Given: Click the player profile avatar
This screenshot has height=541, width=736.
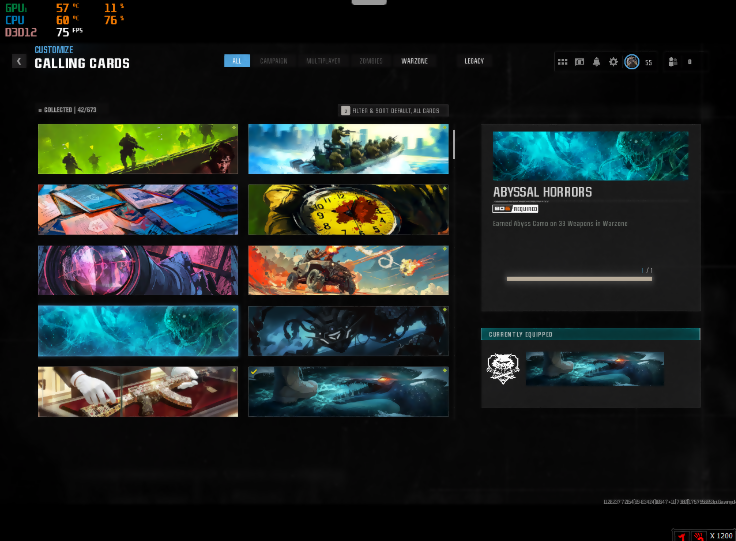Looking at the screenshot, I should [632, 62].
